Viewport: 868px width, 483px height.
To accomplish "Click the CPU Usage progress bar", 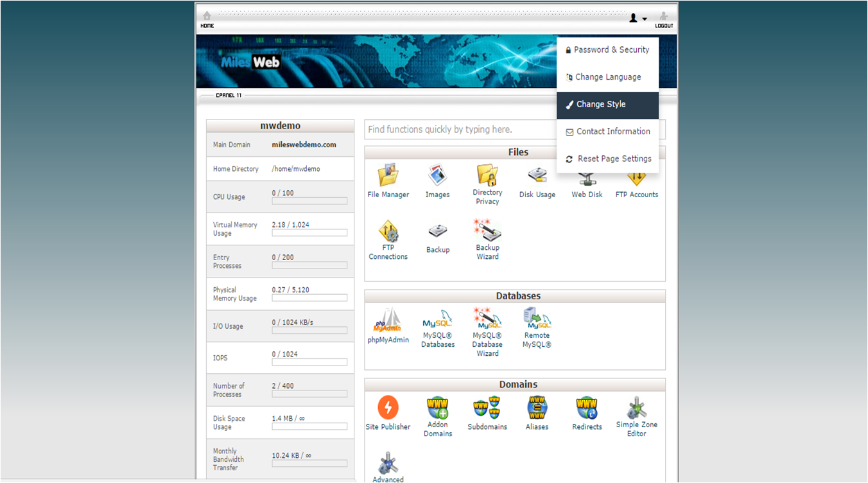I will [309, 201].
